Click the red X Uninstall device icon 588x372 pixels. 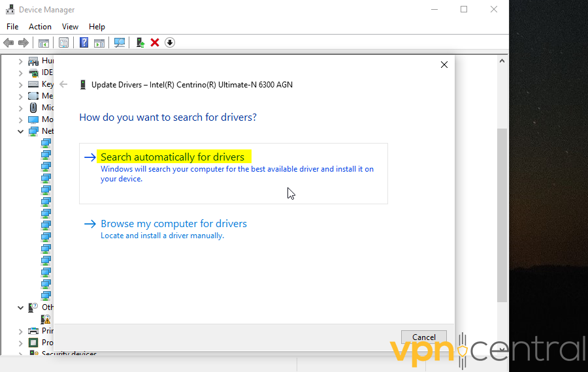tap(154, 42)
